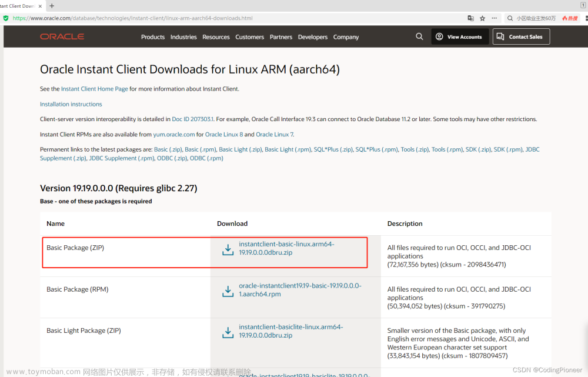Open a new browser tab with plus

click(x=52, y=6)
